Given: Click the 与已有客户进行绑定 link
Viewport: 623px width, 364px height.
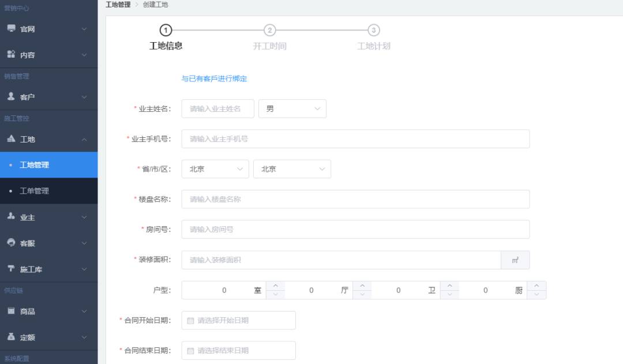Looking at the screenshot, I should 214,78.
